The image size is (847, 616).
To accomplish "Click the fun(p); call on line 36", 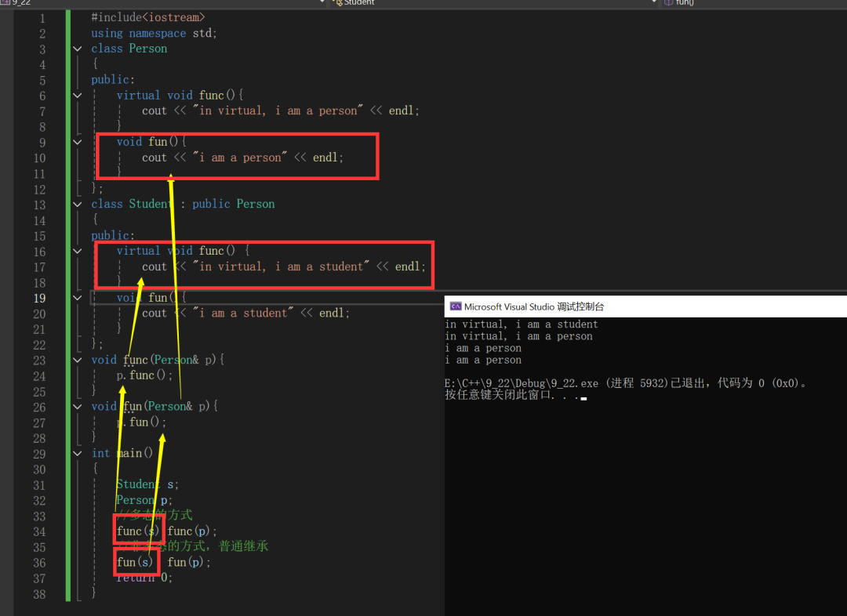I will [189, 563].
